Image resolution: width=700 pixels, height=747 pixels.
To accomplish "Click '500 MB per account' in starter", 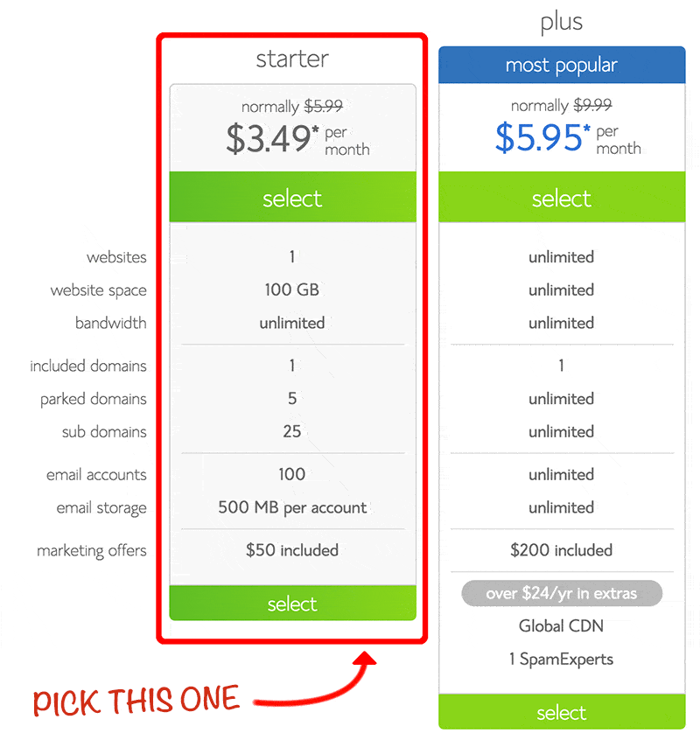I will point(292,507).
